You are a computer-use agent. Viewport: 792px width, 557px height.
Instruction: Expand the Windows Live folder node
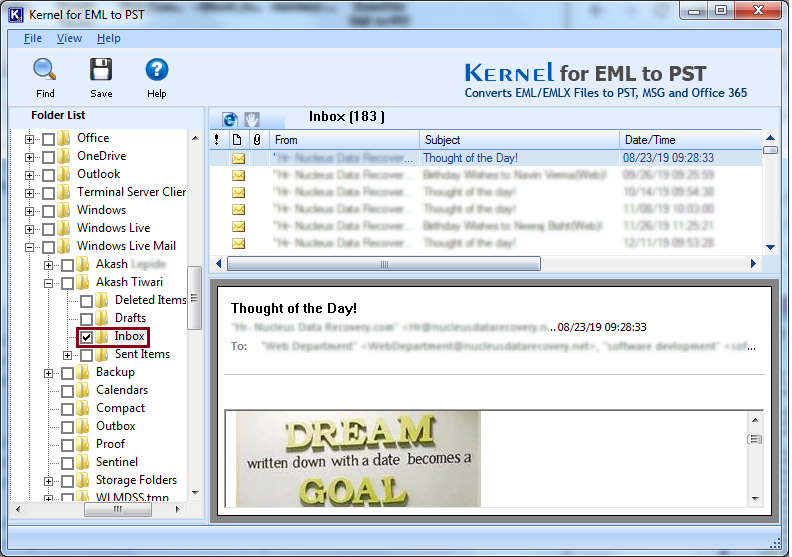(29, 229)
